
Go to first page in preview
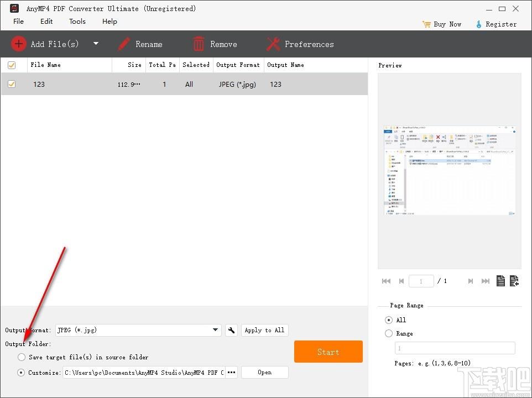click(386, 281)
